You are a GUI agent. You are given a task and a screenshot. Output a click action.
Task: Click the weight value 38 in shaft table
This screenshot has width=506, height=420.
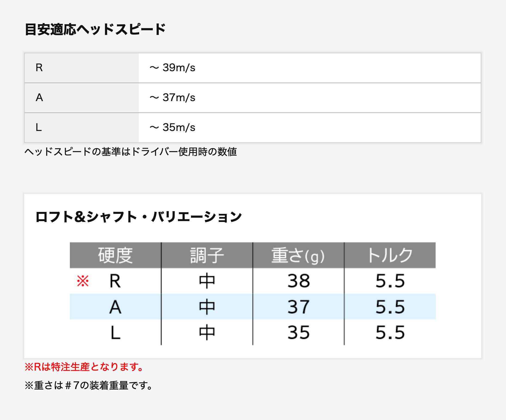click(x=298, y=281)
